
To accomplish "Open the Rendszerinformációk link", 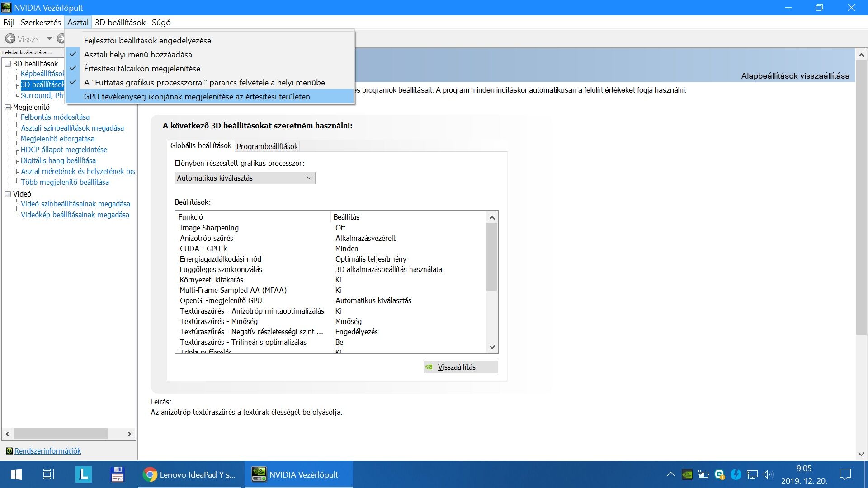I will [47, 451].
